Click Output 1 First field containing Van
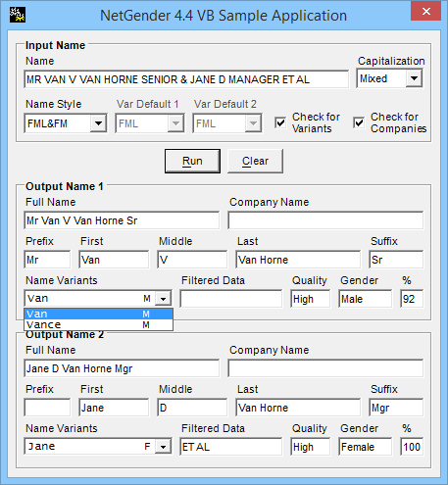The image size is (448, 485). click(x=114, y=260)
